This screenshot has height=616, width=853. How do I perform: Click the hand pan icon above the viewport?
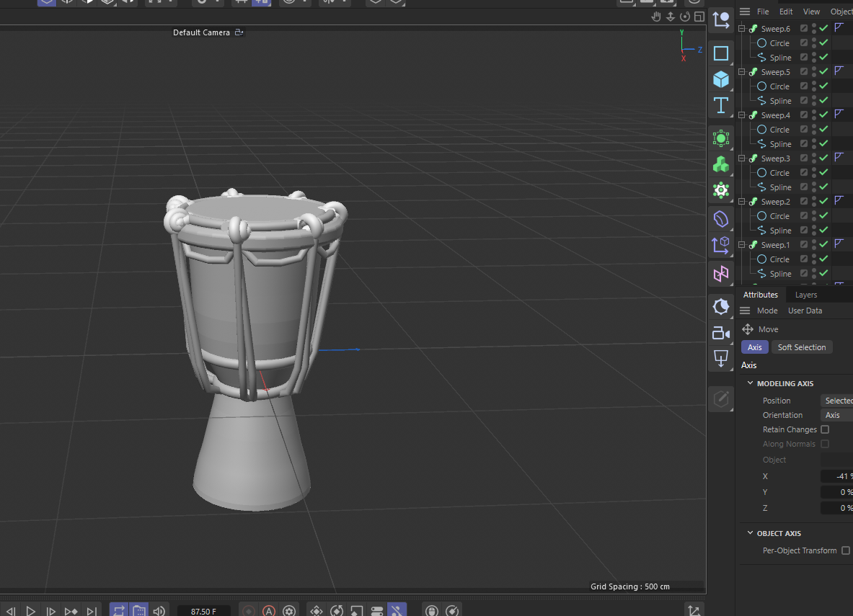click(x=655, y=16)
